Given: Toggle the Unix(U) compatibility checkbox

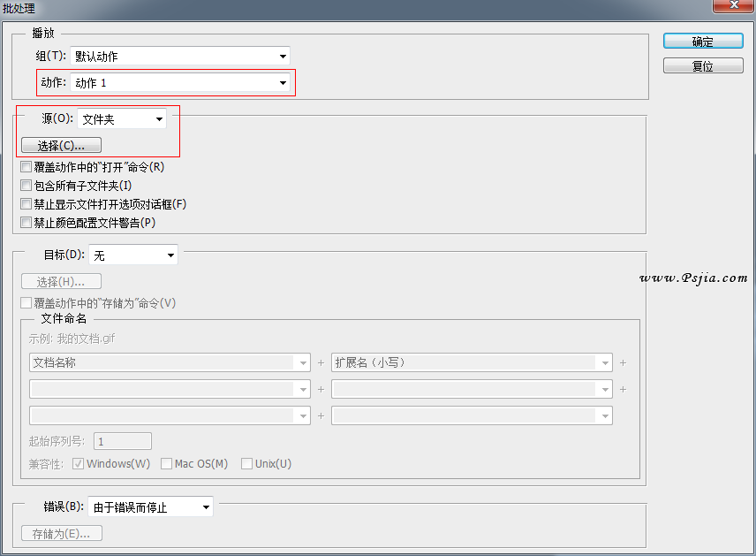Looking at the screenshot, I should pos(247,464).
